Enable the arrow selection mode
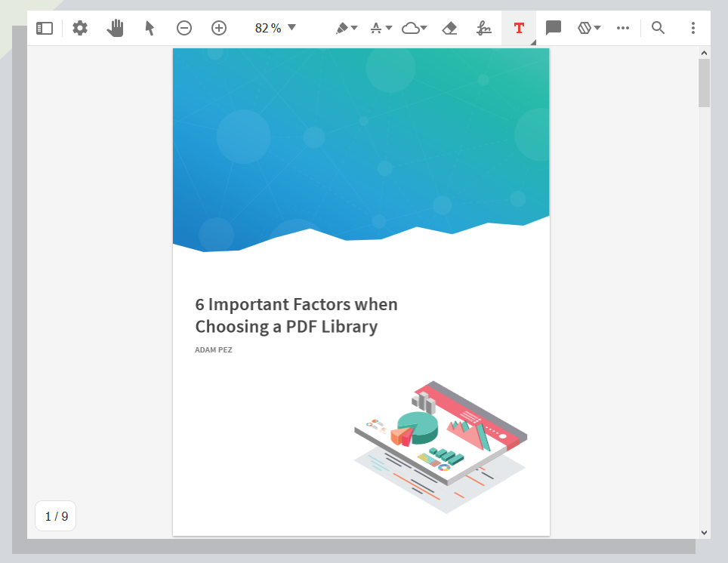The image size is (728, 563). pos(149,28)
